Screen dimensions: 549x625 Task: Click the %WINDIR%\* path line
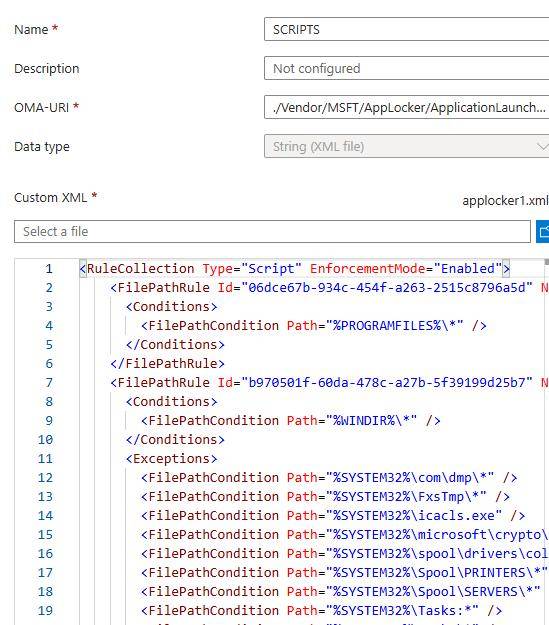[291, 421]
